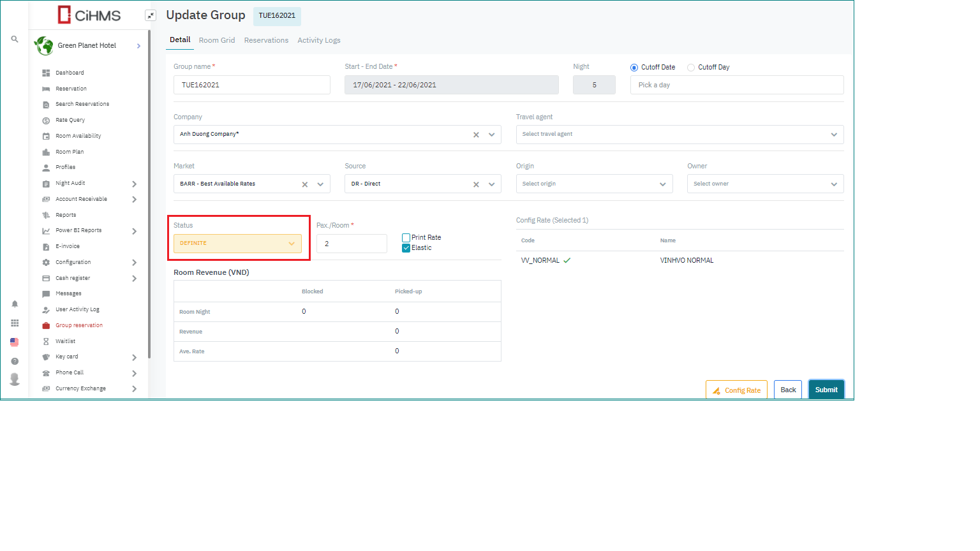Open the notifications bell icon

[15, 304]
